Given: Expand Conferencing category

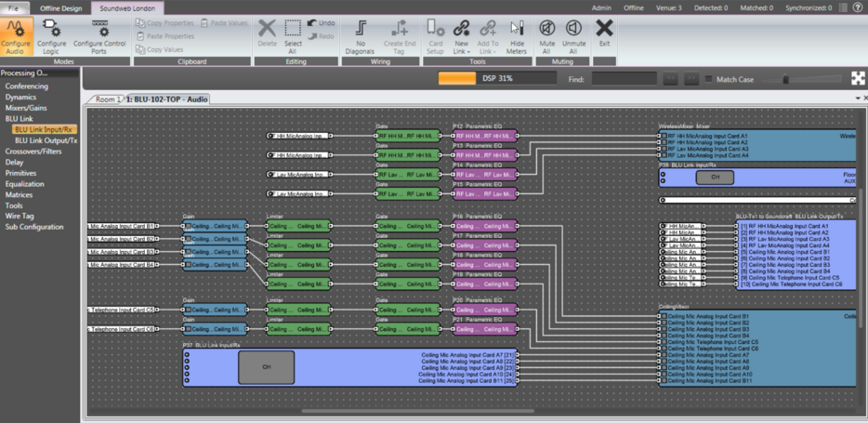Looking at the screenshot, I should click(27, 86).
